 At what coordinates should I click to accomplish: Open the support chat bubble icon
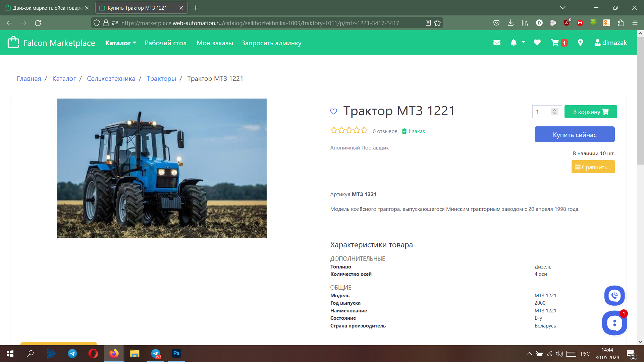pos(614,323)
